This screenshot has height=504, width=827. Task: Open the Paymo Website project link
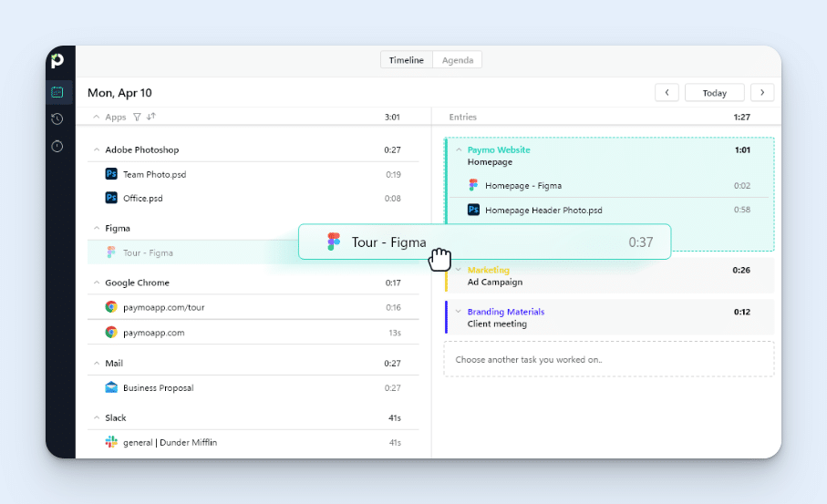(499, 149)
